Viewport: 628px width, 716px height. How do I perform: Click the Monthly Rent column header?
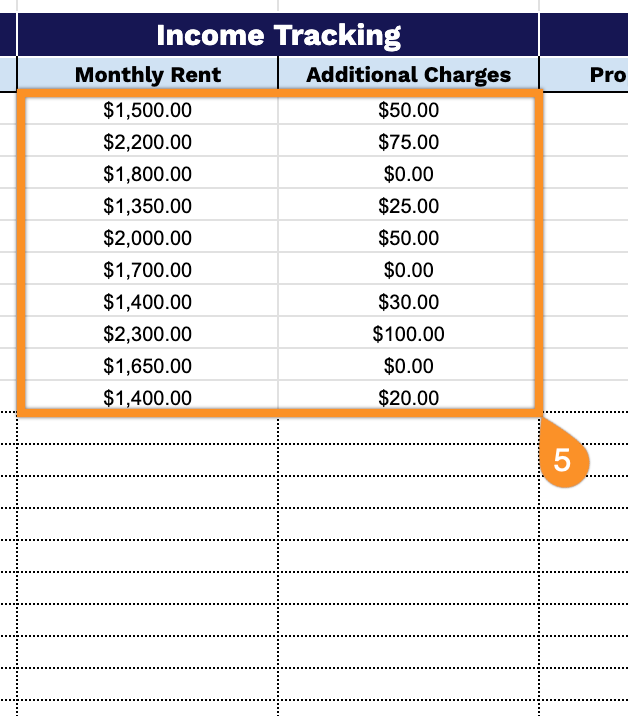tap(148, 75)
